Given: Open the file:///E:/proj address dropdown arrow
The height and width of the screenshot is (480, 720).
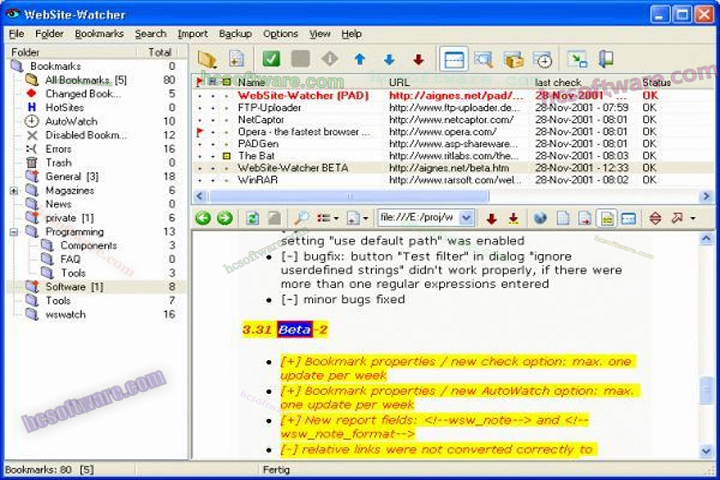Looking at the screenshot, I should click(466, 218).
